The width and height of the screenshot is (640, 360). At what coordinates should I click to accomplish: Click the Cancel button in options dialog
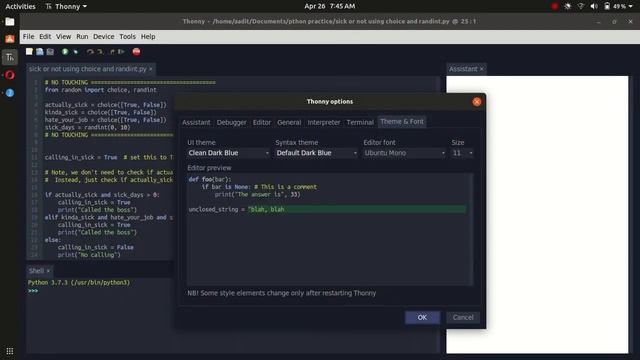[463, 318]
